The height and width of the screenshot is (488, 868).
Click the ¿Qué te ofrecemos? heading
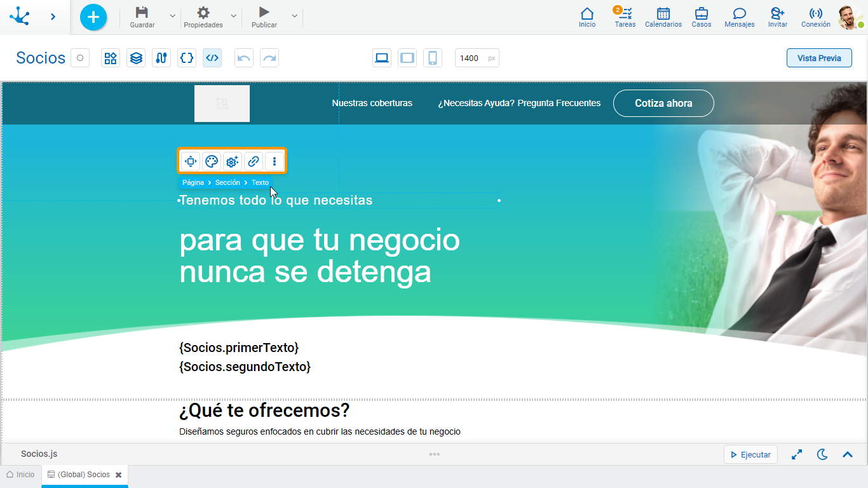point(264,410)
